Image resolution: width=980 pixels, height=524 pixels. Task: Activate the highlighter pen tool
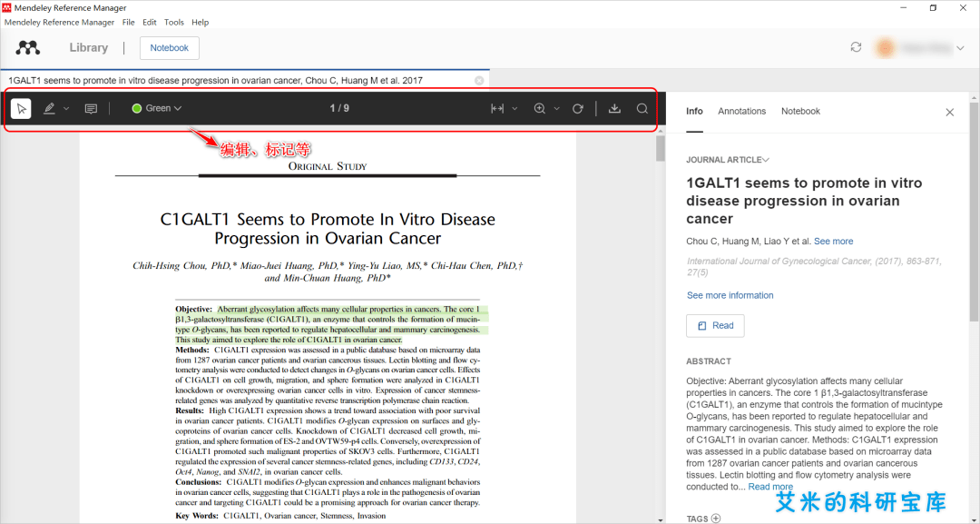click(x=50, y=109)
